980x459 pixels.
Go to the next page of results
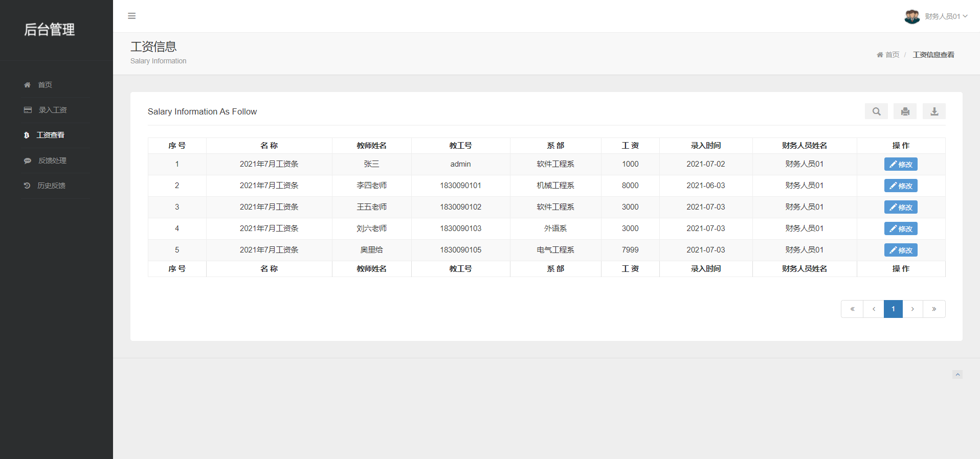click(912, 309)
